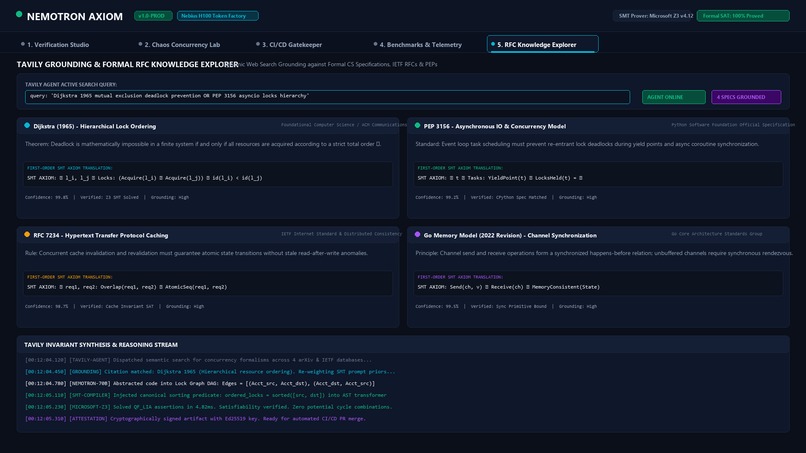Click 'IETF Internet Standard & Distributed Consistency' label
The height and width of the screenshot is (453, 806).
pyautogui.click(x=341, y=234)
